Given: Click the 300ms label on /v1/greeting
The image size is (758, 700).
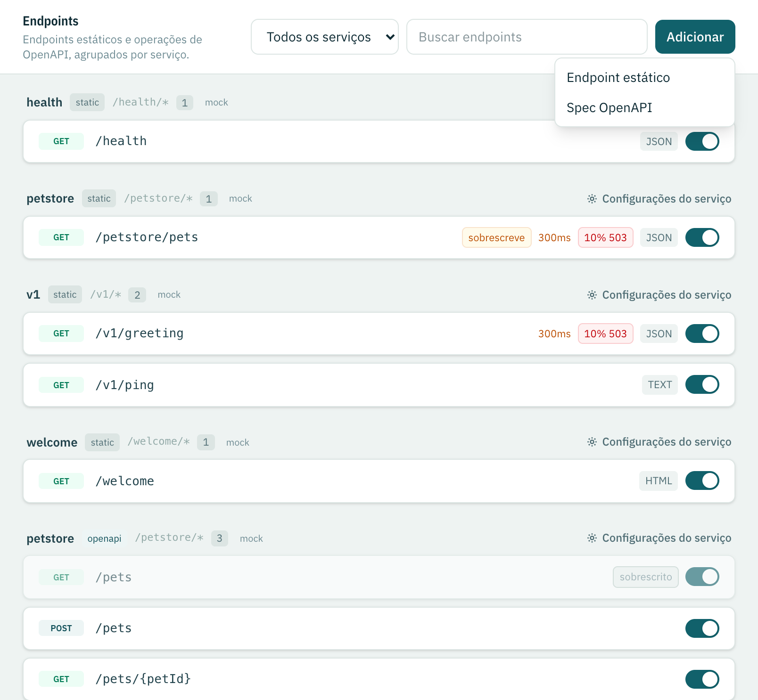Looking at the screenshot, I should point(554,334).
